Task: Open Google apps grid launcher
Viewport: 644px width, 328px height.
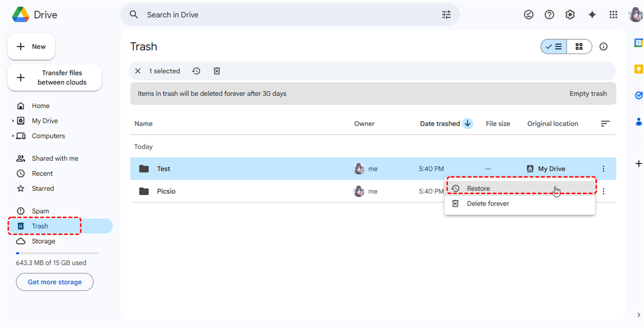Action: click(x=613, y=15)
